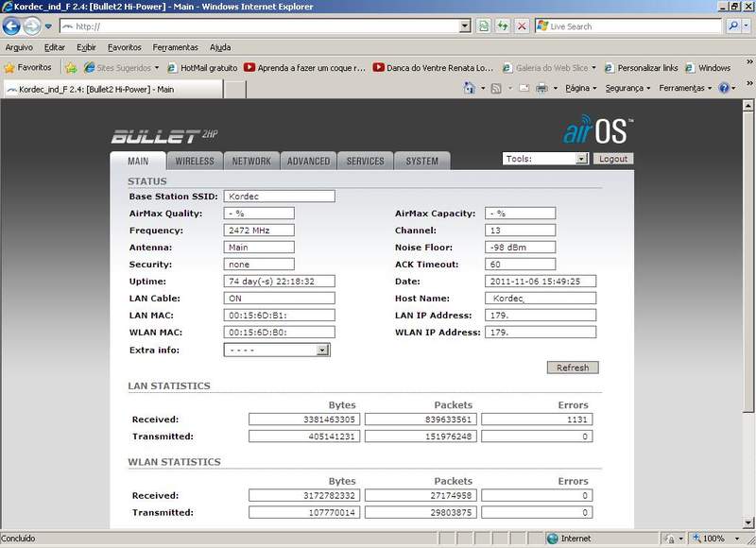Screen dimensions: 756x548
Task: Open 'Danca do Ventre Renata' bookmark
Action: pyautogui.click(x=433, y=68)
